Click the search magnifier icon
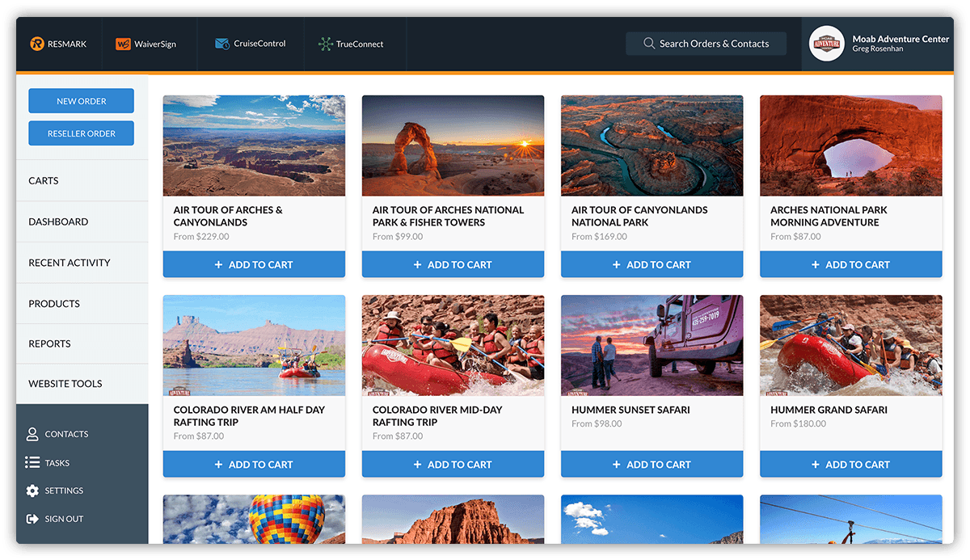This screenshot has width=970, height=560. tap(649, 44)
